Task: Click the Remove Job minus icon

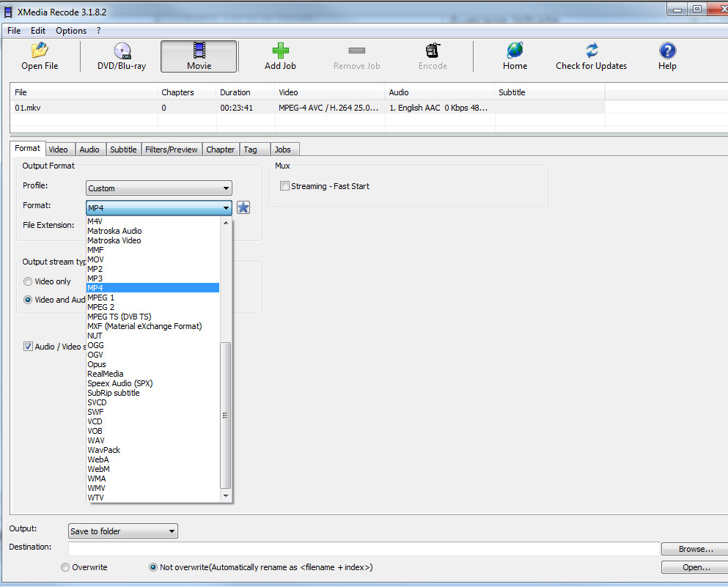Action: click(356, 50)
